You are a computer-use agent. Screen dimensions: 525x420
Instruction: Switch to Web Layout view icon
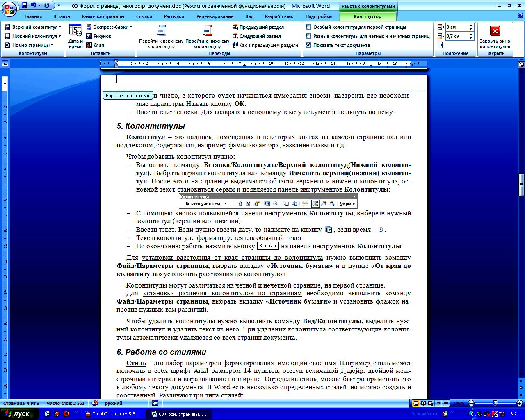pos(431,403)
